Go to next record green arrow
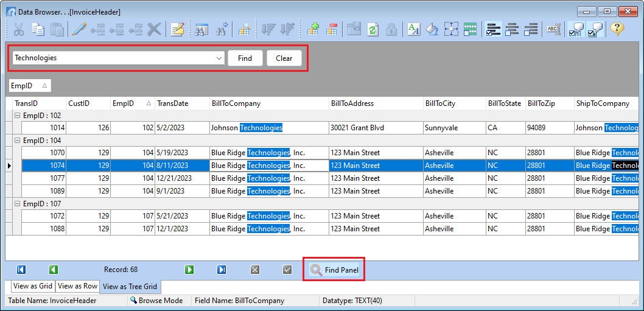This screenshot has height=311, width=644. pos(189,270)
